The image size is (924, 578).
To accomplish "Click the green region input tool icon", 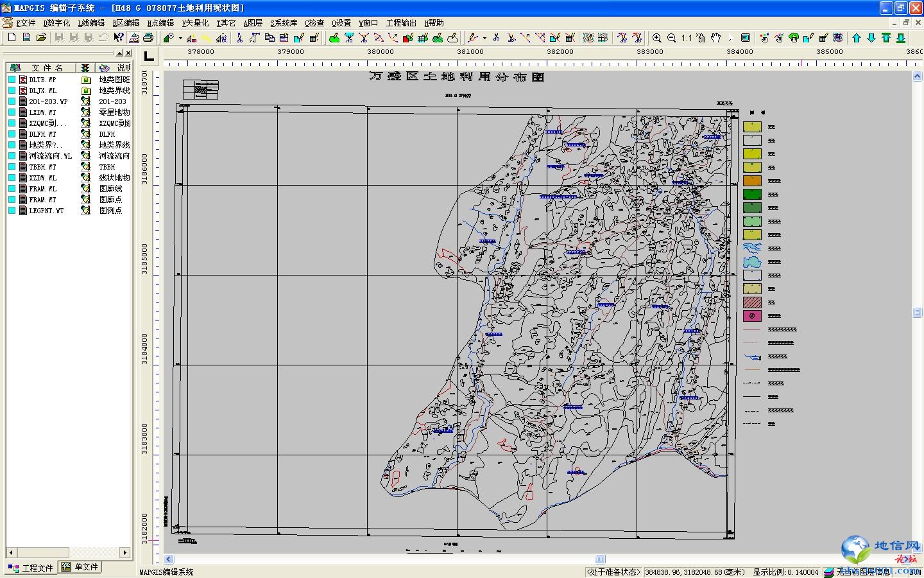I will 334,38.
